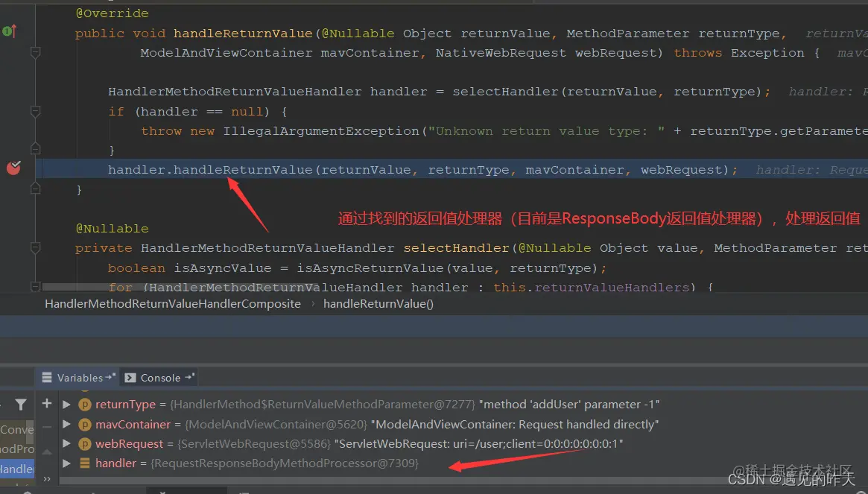Click the implements-method gutter icon beside handleReturnValue
This screenshot has width=868, height=494.
[x=10, y=31]
